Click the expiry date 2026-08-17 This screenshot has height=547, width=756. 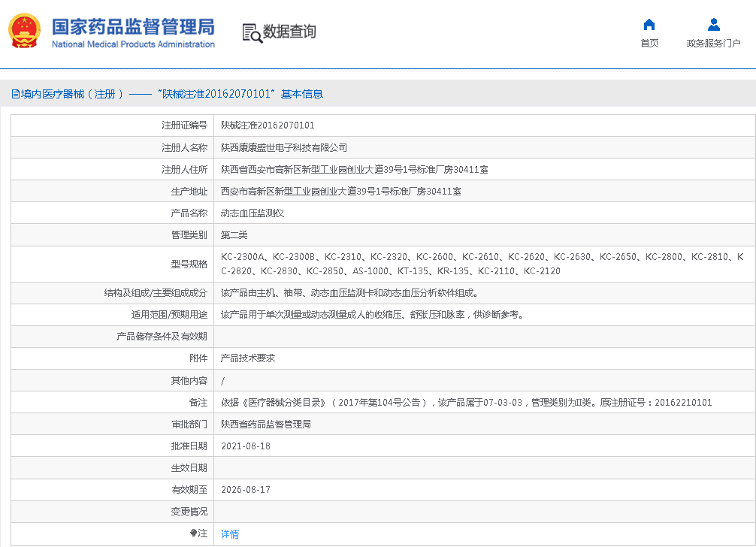(x=246, y=490)
